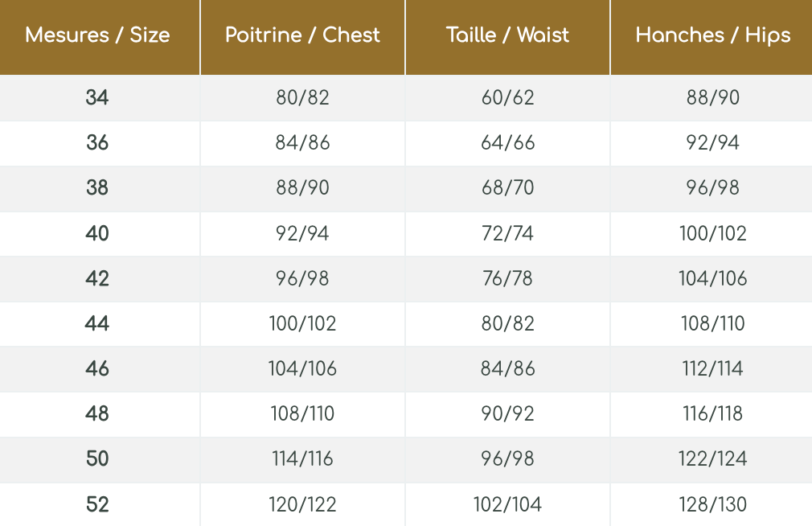Click the 'Poitrine / Chest' column header
Screen dimensions: 812x526
[x=302, y=35]
